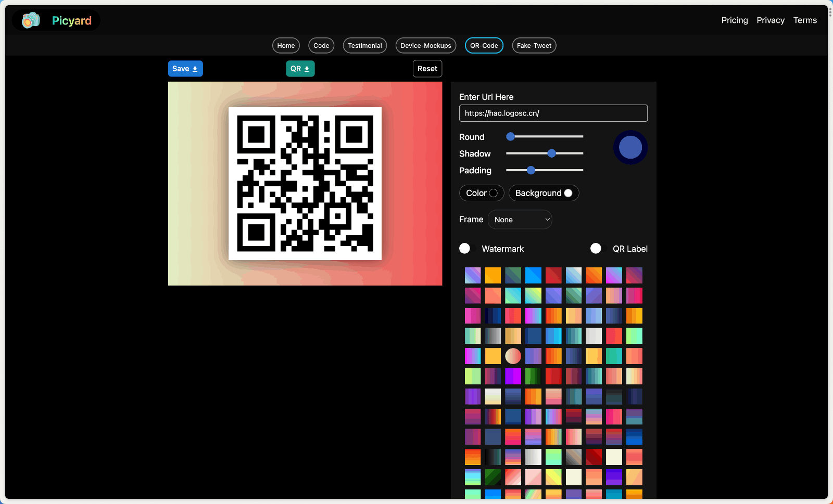Toggle the Watermark switch
The height and width of the screenshot is (504, 833).
click(x=465, y=249)
